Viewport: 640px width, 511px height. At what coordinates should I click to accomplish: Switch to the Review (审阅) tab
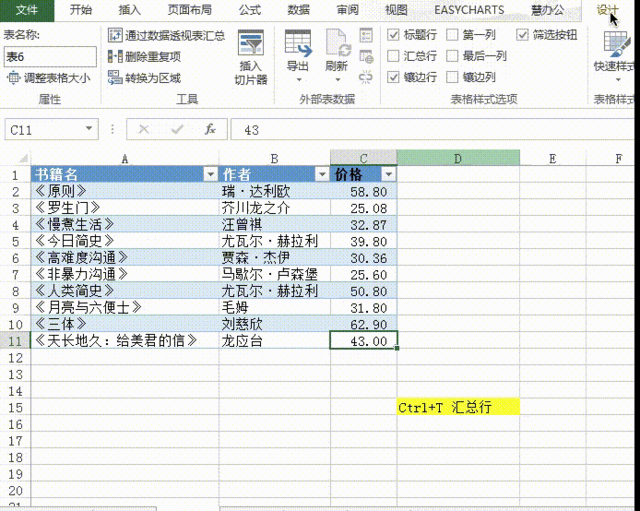point(347,10)
